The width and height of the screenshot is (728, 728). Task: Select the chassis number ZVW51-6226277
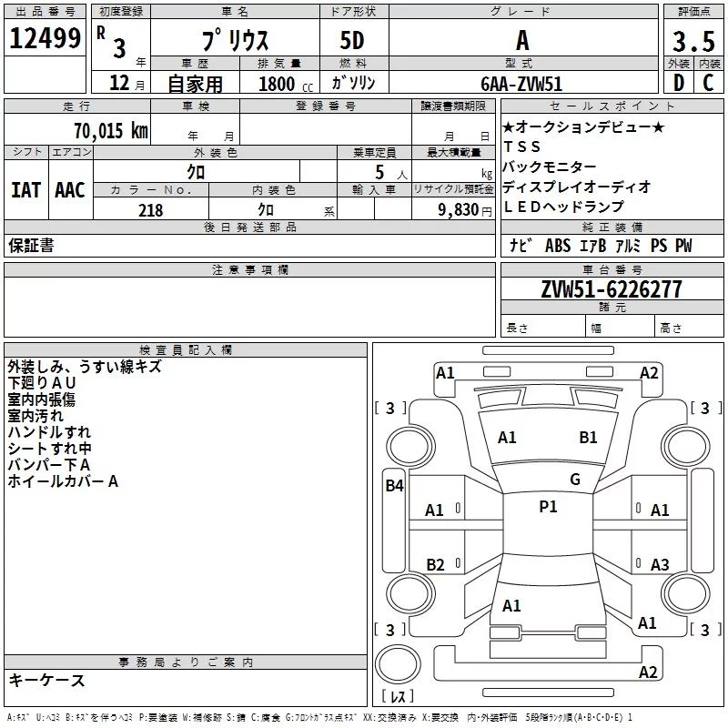tap(612, 289)
